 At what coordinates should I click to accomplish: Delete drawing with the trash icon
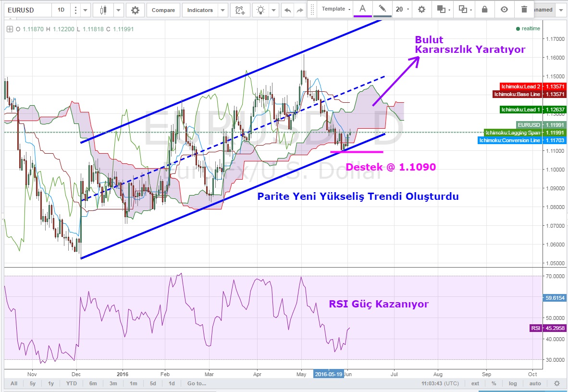(524, 9)
